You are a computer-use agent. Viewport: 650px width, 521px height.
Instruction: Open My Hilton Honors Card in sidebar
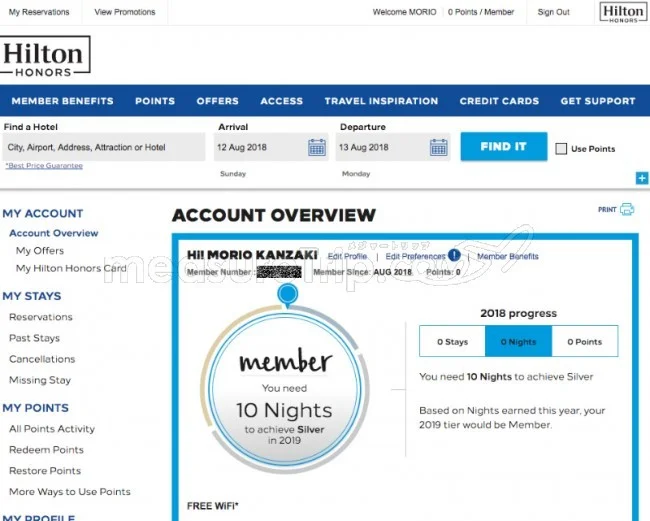tap(71, 268)
